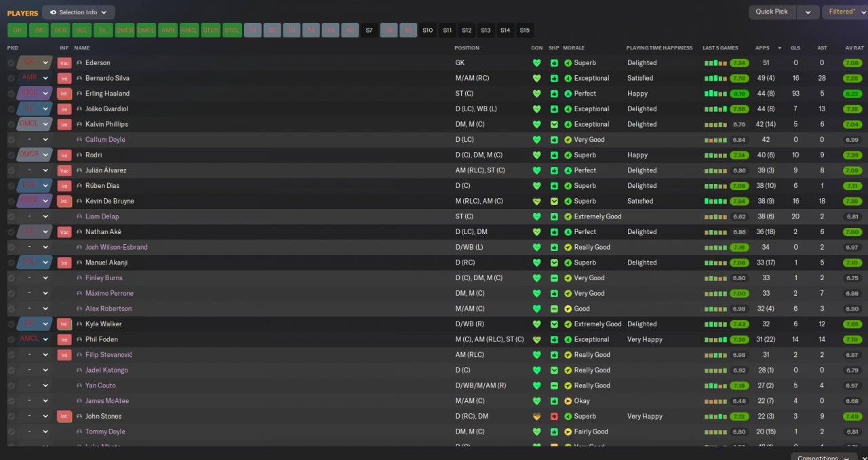Viewport: 868px width, 460px height.
Task: Toggle the picked checkmark for Máximo Perrone
Action: (11, 293)
